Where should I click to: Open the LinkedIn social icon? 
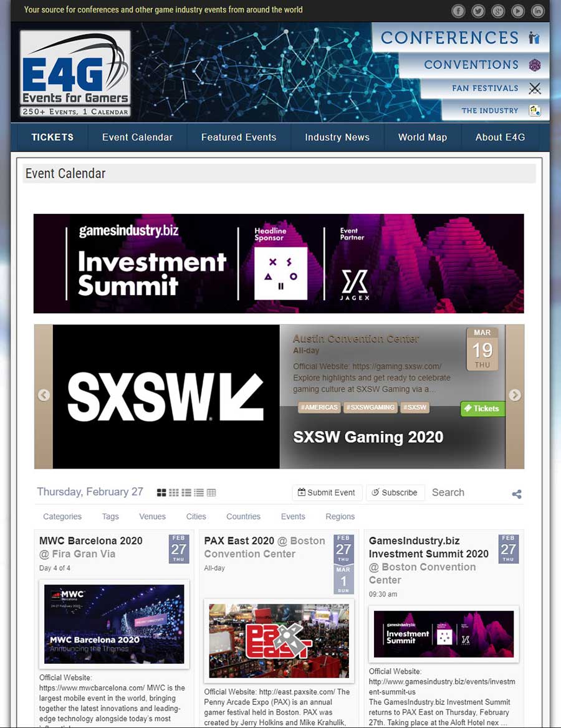538,11
